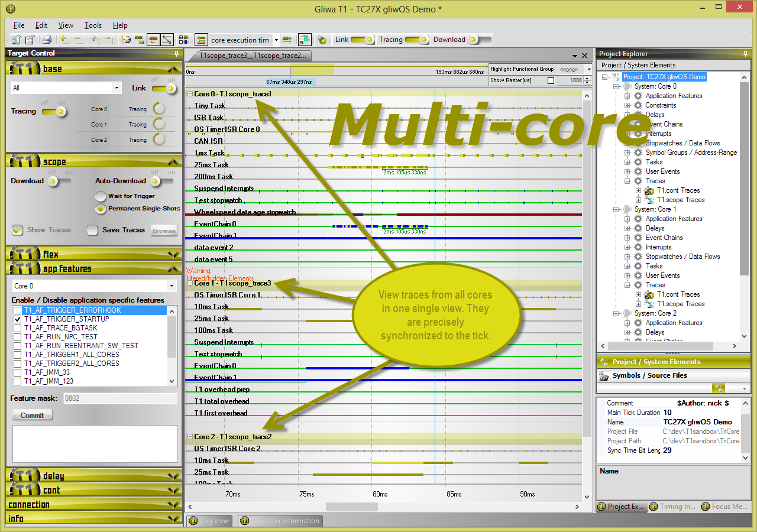Toggle the Link switch in the toolbar
This screenshot has height=532, width=757.
click(363, 40)
